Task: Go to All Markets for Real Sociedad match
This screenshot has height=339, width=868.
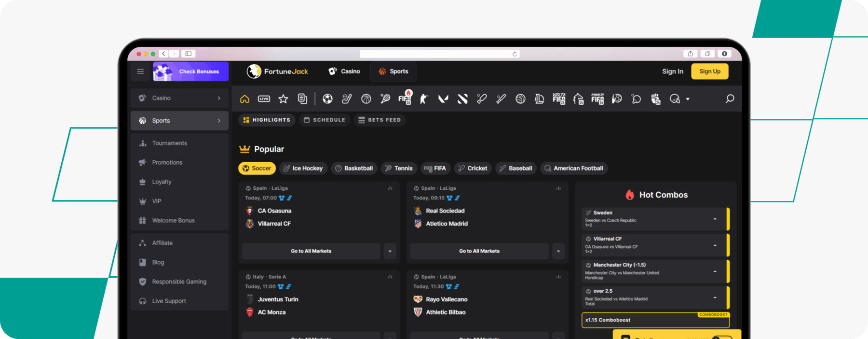Action: 479,251
